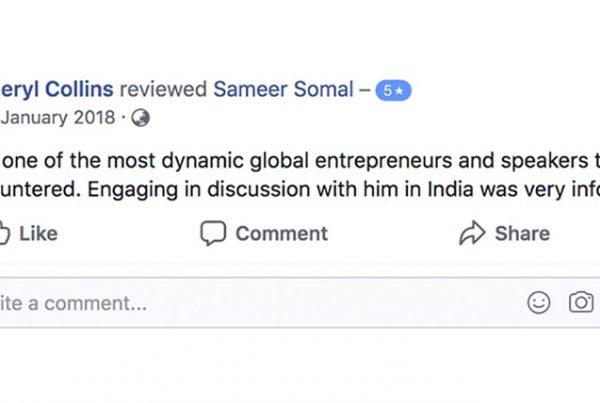
Task: Open the Sameer Somal page link
Action: click(284, 89)
